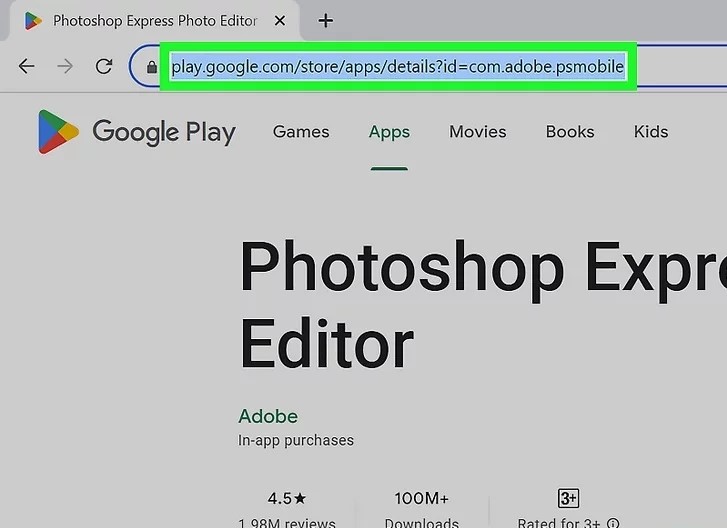Click the Photoshop Express Editor app title
This screenshot has width=727, height=528.
pos(483,306)
